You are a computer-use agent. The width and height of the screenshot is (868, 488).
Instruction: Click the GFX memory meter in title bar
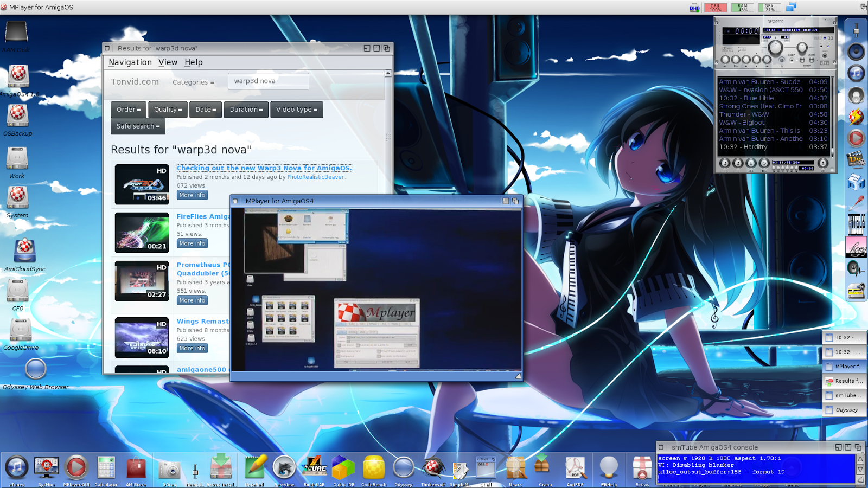(770, 8)
